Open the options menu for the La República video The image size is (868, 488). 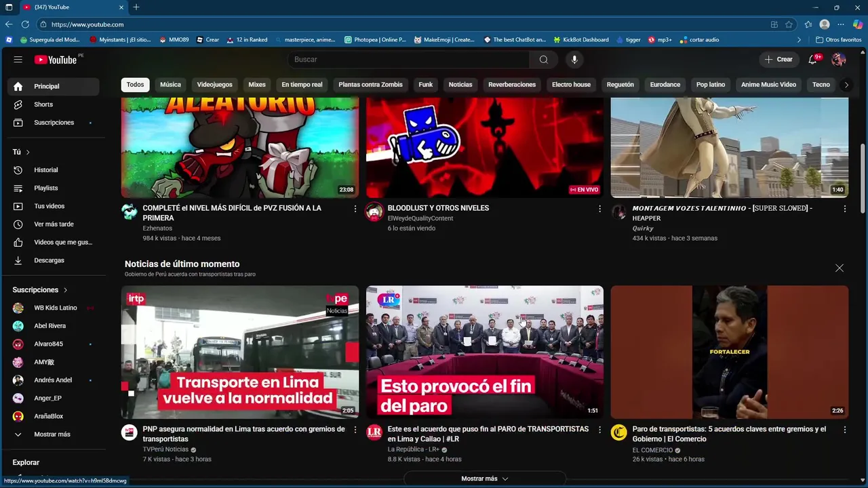[599, 430]
